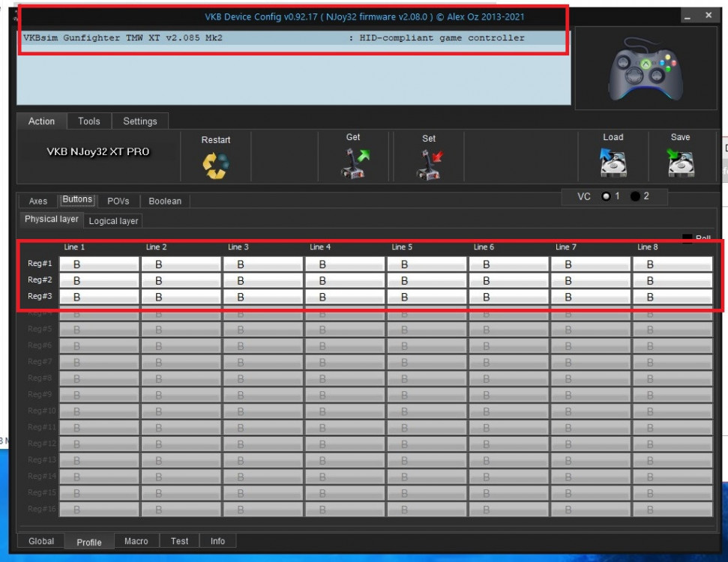
Task: Click the Set settings joystick icon
Action: [x=428, y=164]
